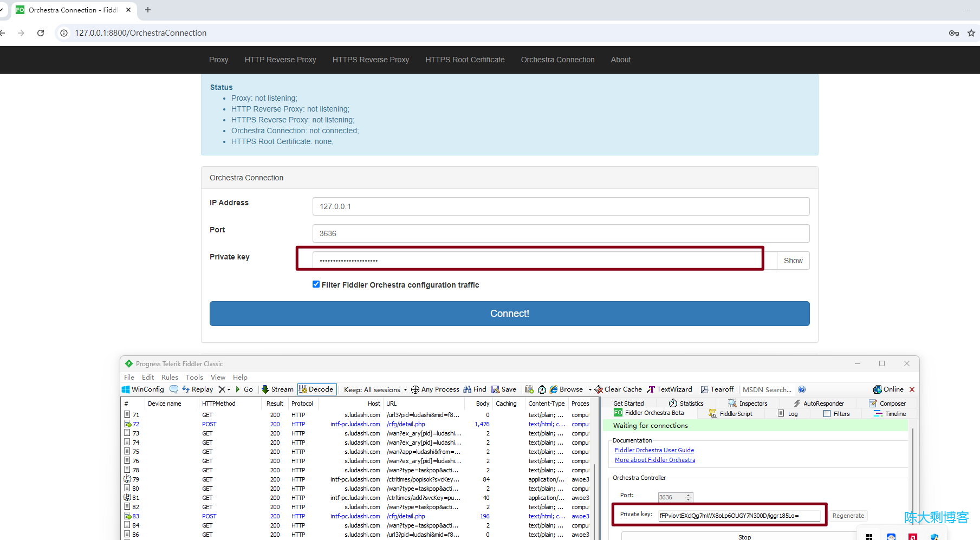Viewport: 980px width, 540px height.
Task: Open the HTTPS Reverse Proxy nav item
Action: click(x=371, y=60)
